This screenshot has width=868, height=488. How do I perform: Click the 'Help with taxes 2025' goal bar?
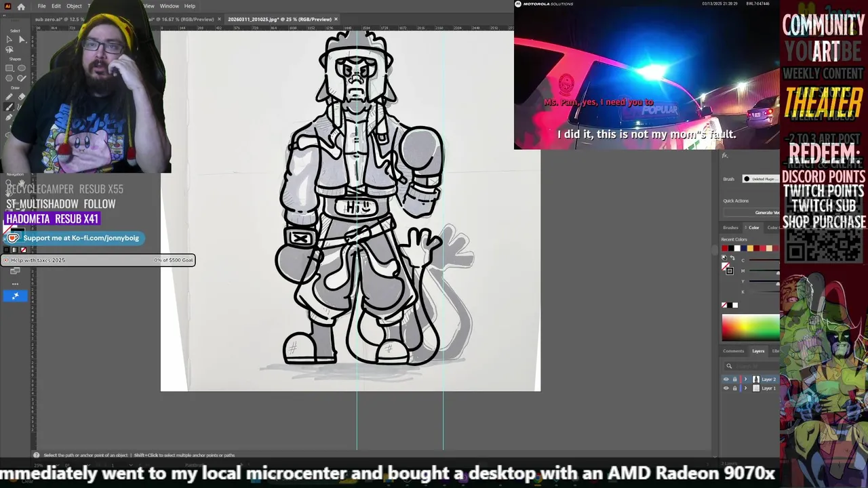click(98, 260)
